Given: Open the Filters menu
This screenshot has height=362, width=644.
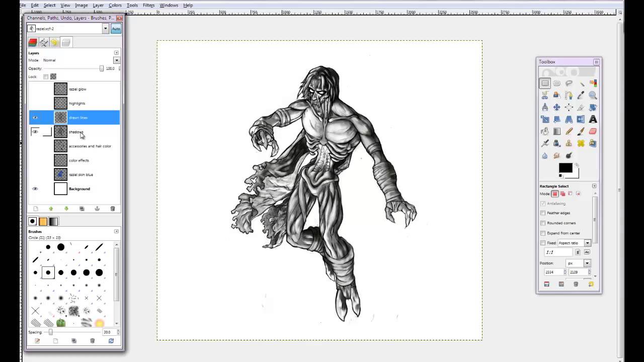Looking at the screenshot, I should 148,5.
